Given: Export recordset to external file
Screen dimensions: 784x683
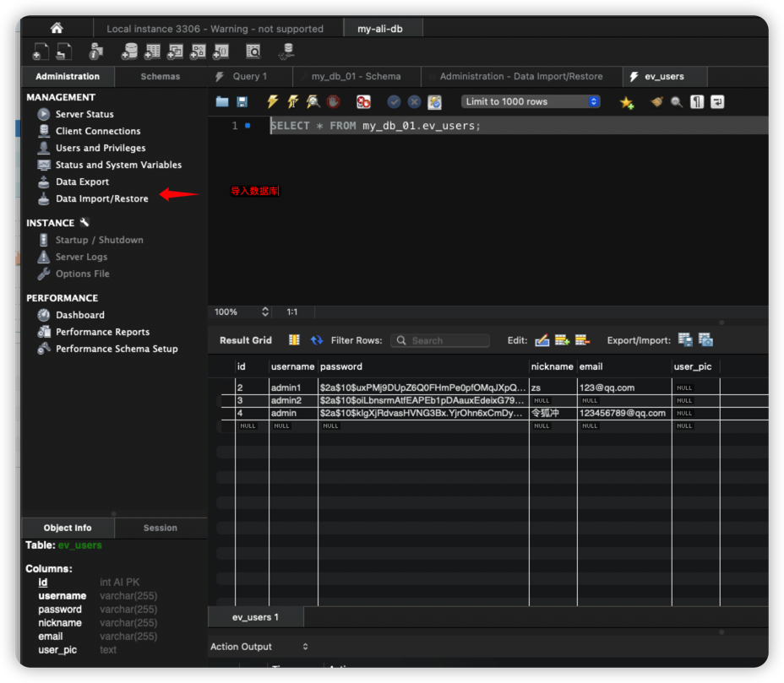Looking at the screenshot, I should point(685,339).
